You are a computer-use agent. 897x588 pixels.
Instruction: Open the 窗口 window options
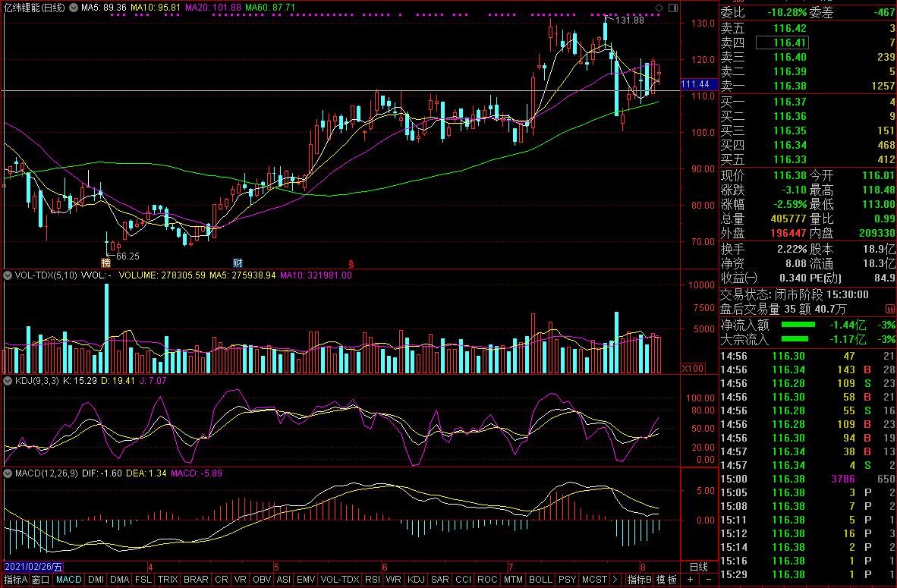point(41,580)
